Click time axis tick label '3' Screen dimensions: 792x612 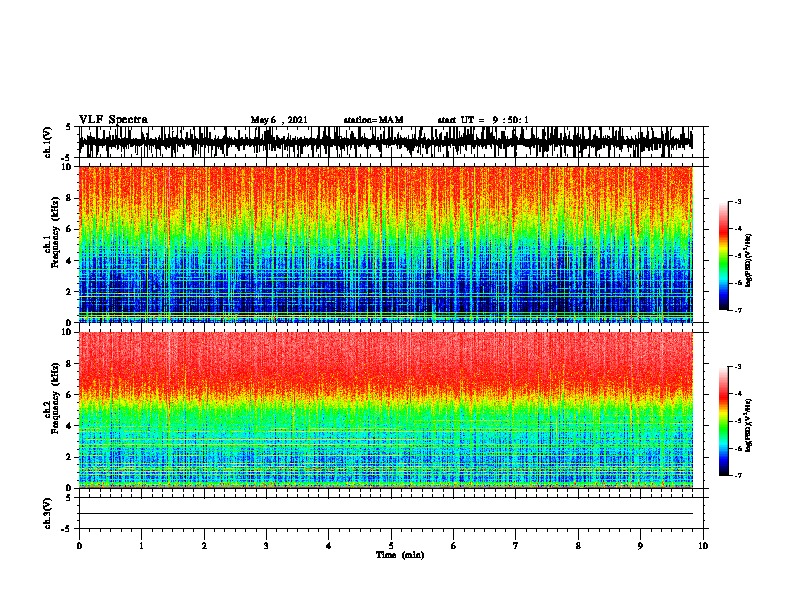[x=266, y=545]
